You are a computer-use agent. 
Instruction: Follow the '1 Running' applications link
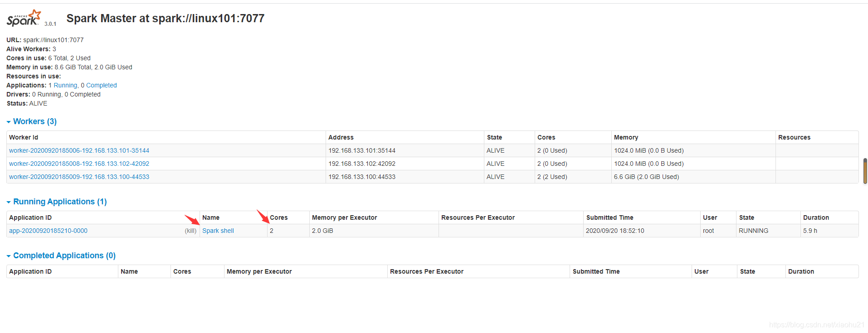[65, 85]
